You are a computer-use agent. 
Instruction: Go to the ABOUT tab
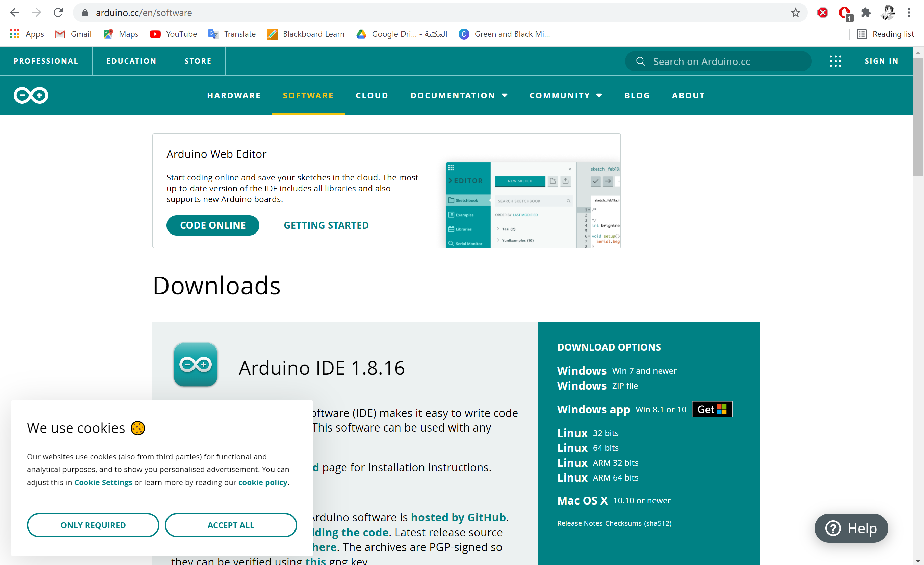point(689,95)
